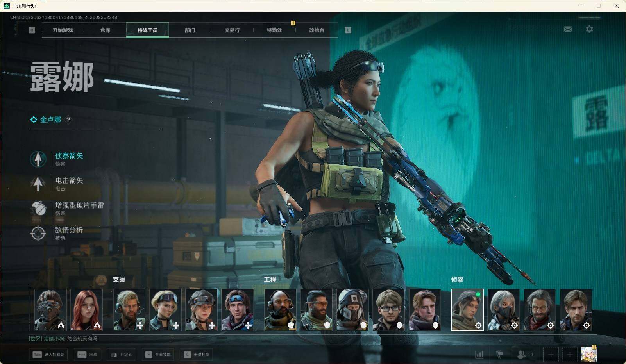Select the masked helmeted engineer operator
Screen dimensions: 626x364
click(x=352, y=310)
